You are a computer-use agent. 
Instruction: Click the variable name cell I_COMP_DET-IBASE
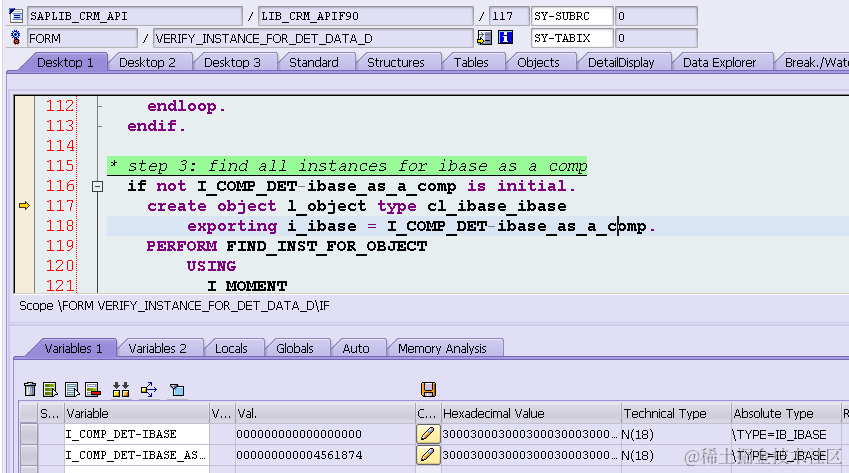pyautogui.click(x=137, y=434)
